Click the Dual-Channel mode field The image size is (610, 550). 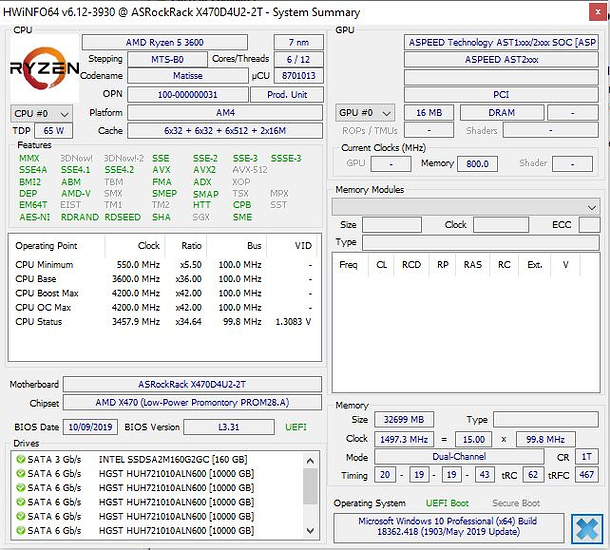coord(459,457)
